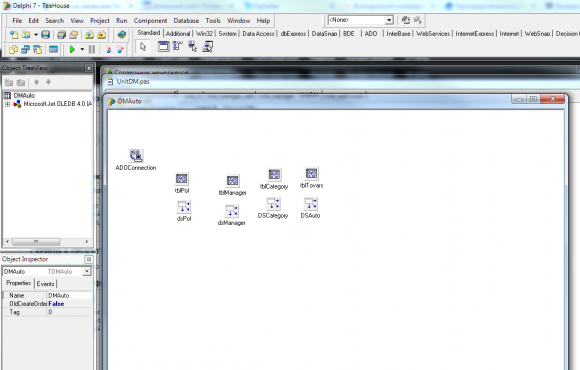Open the Object Inspector component selector dropdown
Viewport: 580px width, 370px height.
pos(87,272)
